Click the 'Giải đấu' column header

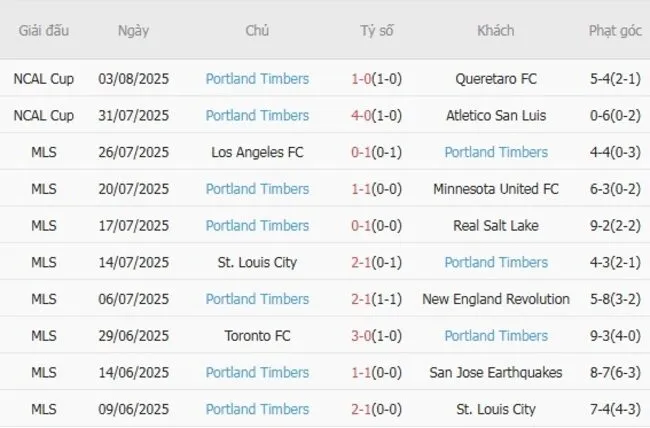click(x=44, y=30)
